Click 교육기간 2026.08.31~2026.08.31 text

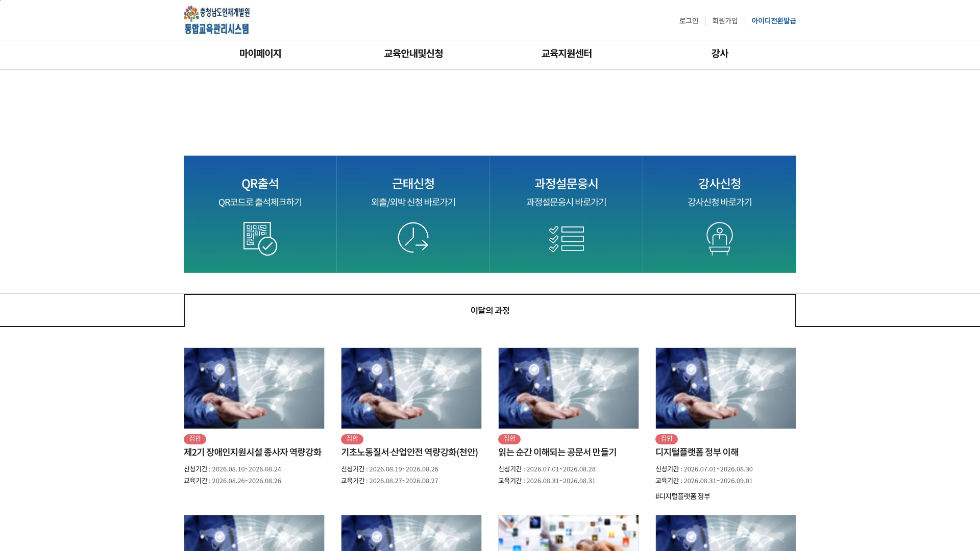click(x=547, y=481)
